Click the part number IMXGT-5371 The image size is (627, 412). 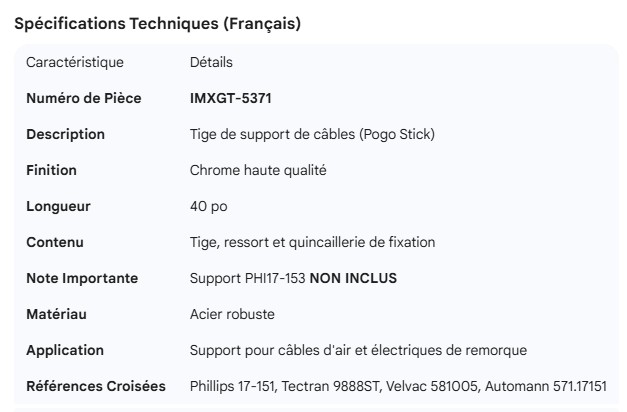click(x=231, y=98)
